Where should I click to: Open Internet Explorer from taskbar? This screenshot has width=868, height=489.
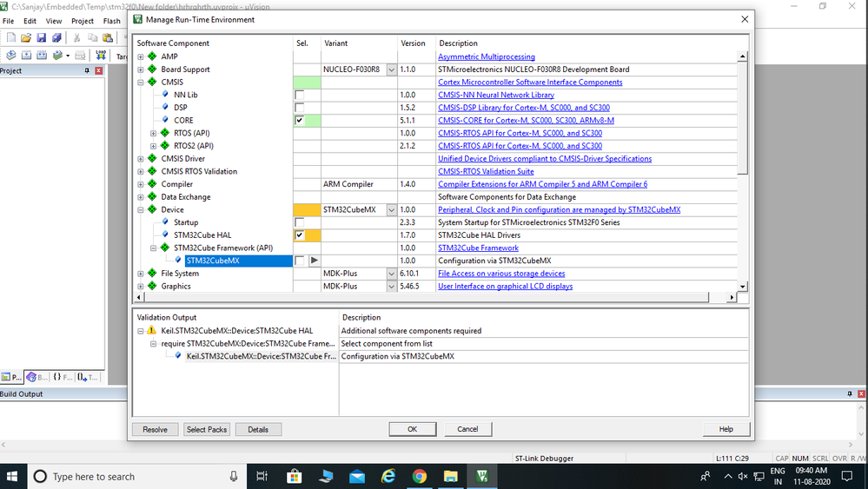[388, 476]
